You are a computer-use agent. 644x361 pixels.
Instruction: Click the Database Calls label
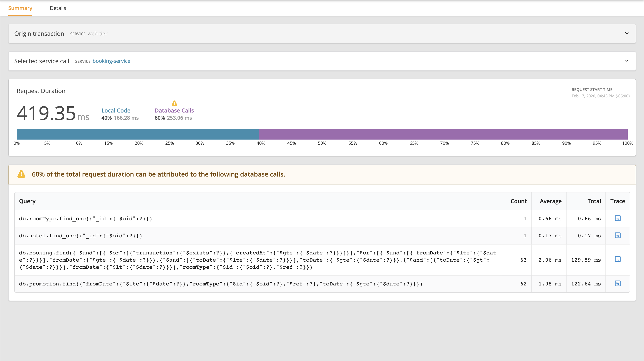tap(174, 110)
